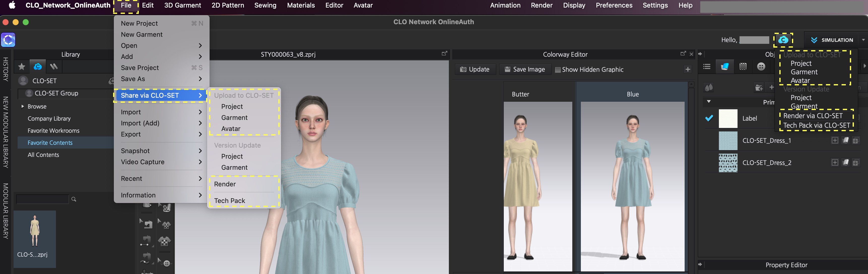Pop out the 3D window panel
Screen dimensions: 868x274
pyautogui.click(x=444, y=54)
